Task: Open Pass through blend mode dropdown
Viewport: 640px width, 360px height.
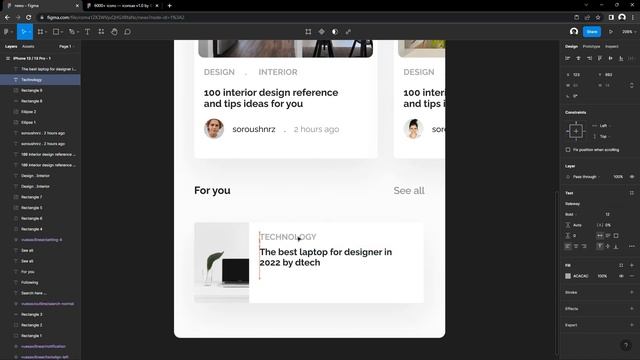Action: [586, 177]
